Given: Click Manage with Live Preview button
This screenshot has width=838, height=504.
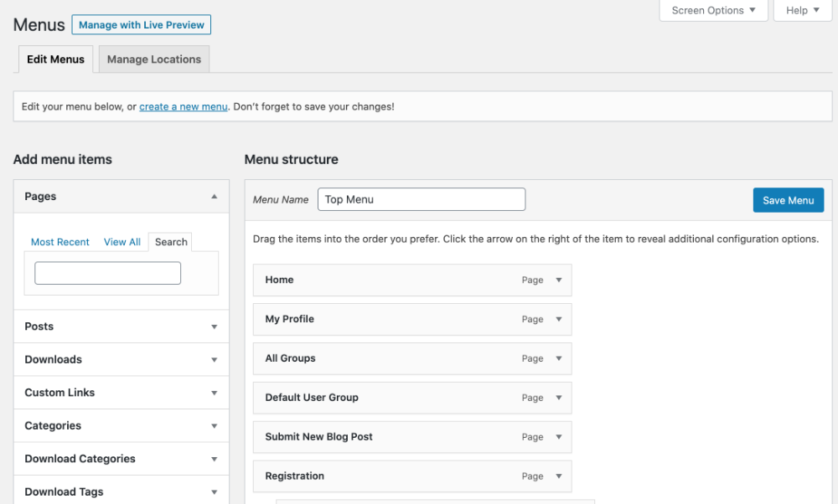Looking at the screenshot, I should pyautogui.click(x=141, y=25).
